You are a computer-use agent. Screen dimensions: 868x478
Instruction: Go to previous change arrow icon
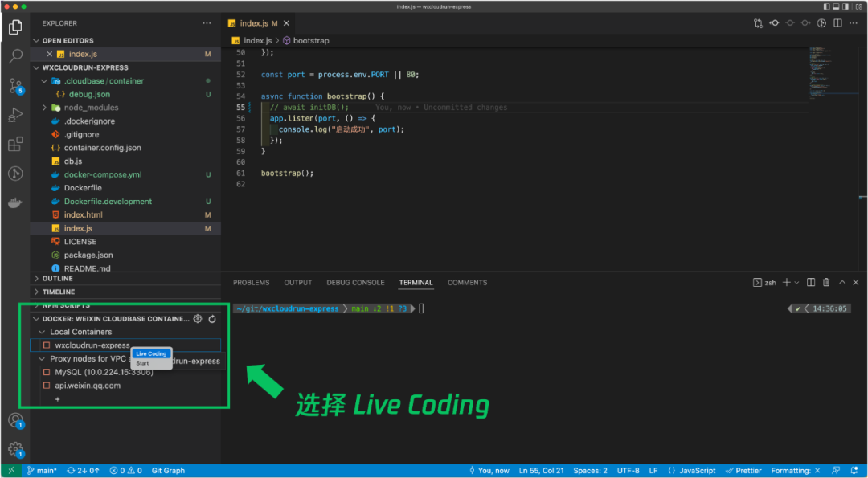click(774, 23)
